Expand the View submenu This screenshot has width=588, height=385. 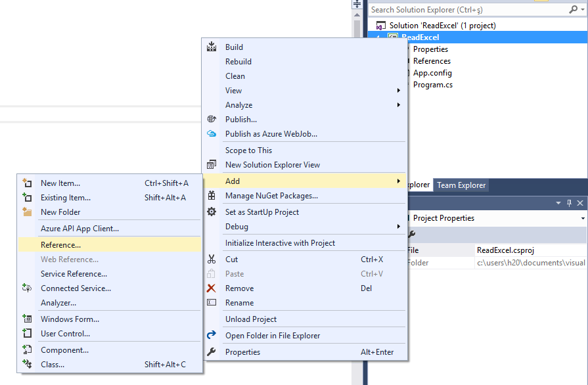(x=399, y=91)
